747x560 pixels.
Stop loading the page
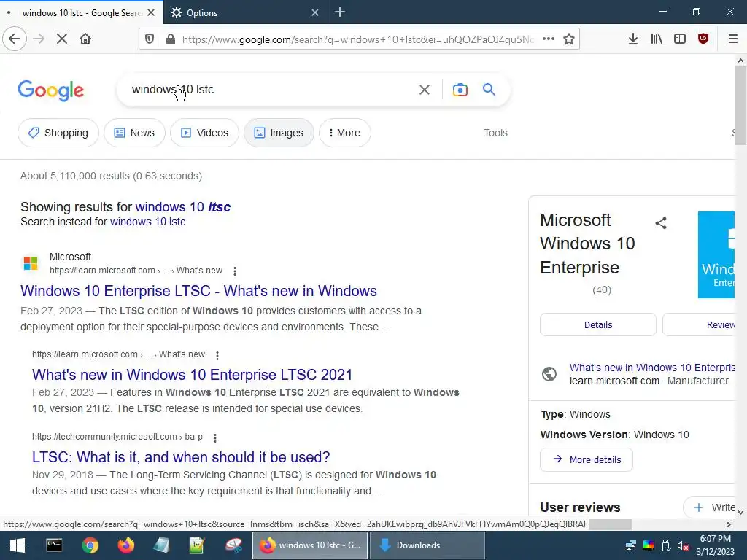coord(62,39)
